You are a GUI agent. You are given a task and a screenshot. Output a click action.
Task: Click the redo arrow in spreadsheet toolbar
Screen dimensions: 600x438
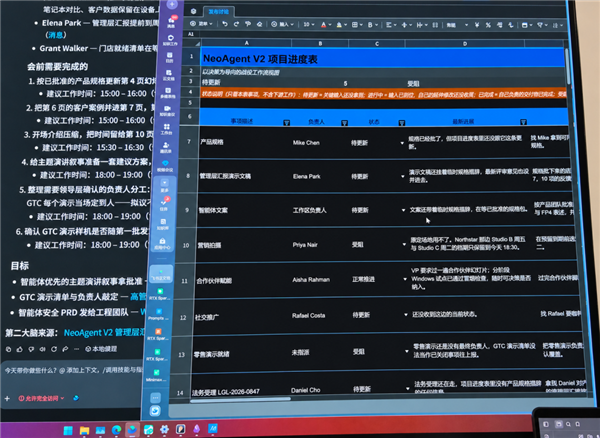(236, 24)
